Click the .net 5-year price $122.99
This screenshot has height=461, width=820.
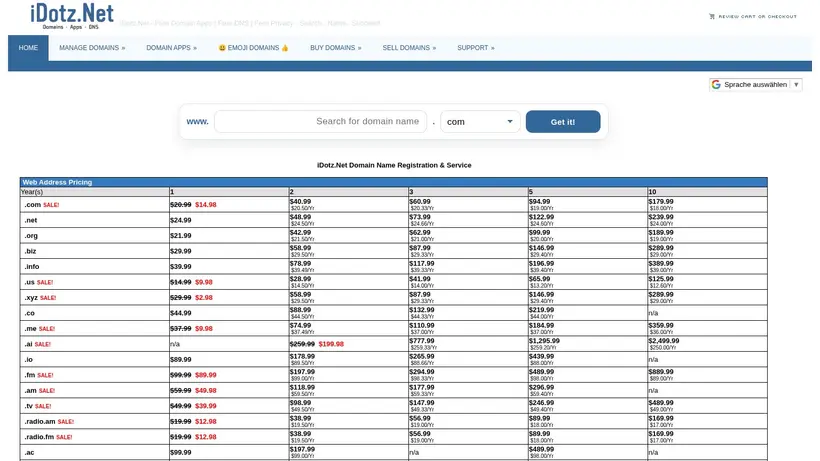541,217
